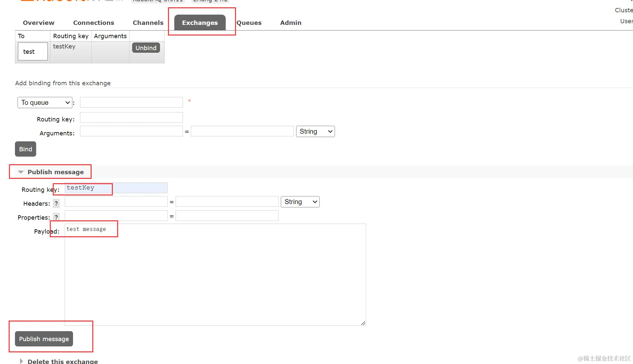Image resolution: width=633 pixels, height=364 pixels.
Task: Click the Add binding from this exchange heading
Action: (x=63, y=83)
